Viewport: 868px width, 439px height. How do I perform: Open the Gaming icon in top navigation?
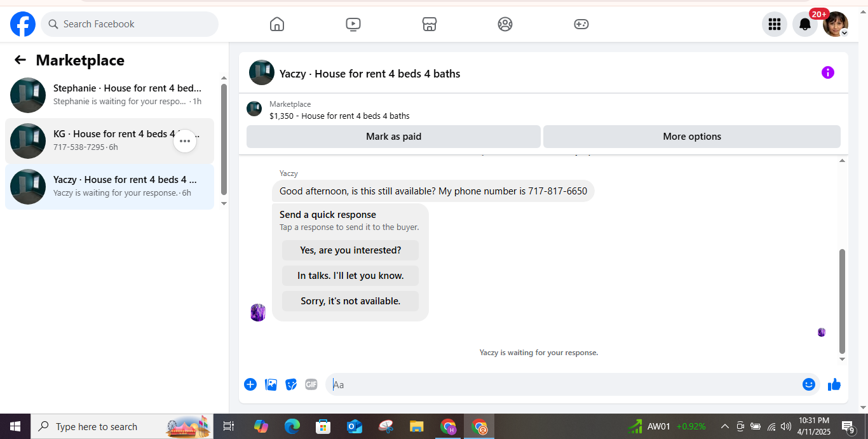coord(581,24)
